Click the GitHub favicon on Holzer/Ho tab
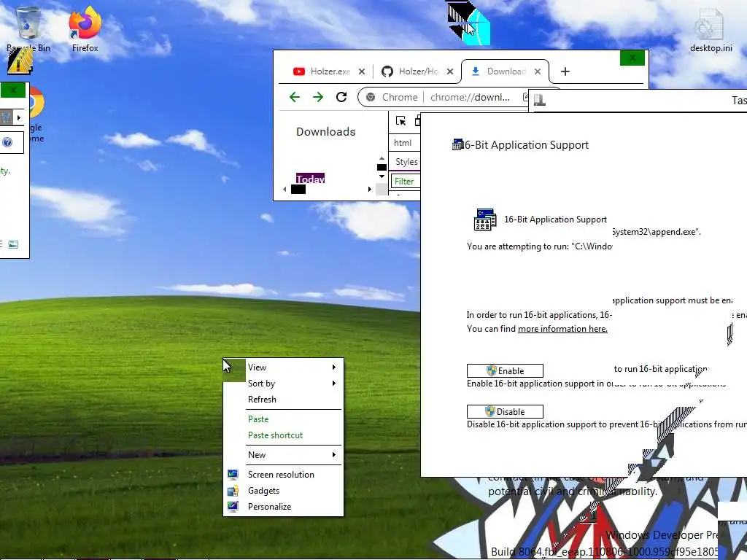Screen dimensions: 747x560 pos(387,71)
